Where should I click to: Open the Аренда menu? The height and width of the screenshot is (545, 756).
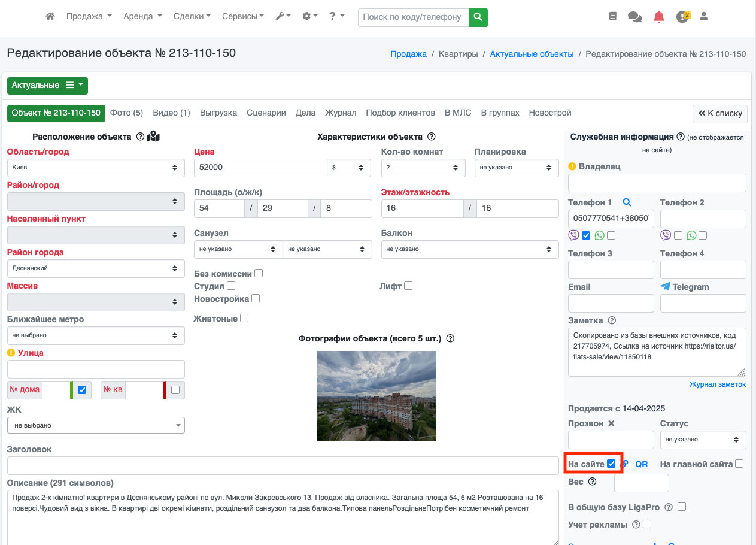pos(142,17)
